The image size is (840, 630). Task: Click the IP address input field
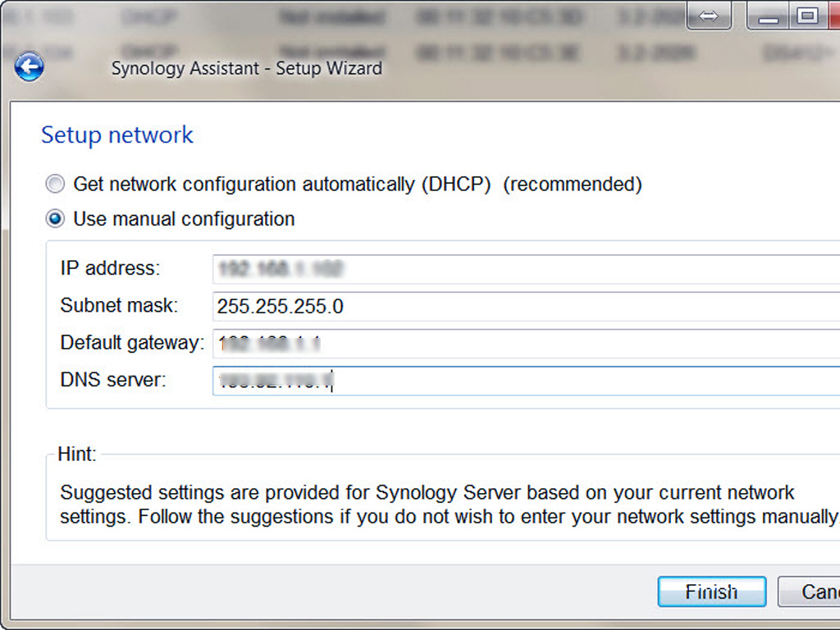[x=526, y=269]
